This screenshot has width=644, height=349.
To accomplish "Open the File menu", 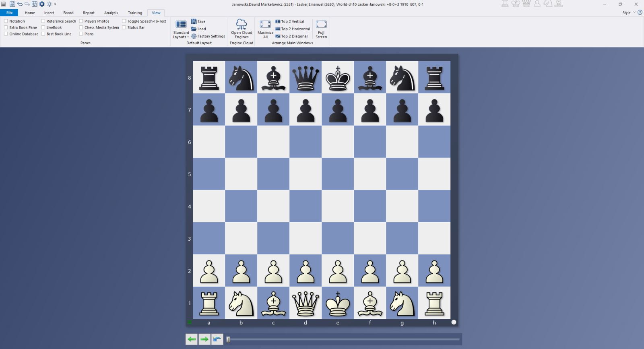I will click(x=9, y=13).
